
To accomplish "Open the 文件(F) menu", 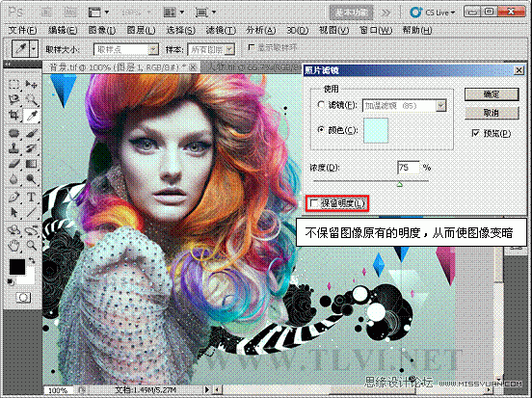I will (22, 30).
